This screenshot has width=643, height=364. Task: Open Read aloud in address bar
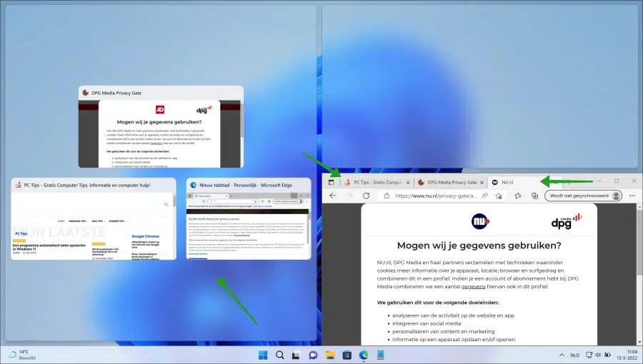485,196
